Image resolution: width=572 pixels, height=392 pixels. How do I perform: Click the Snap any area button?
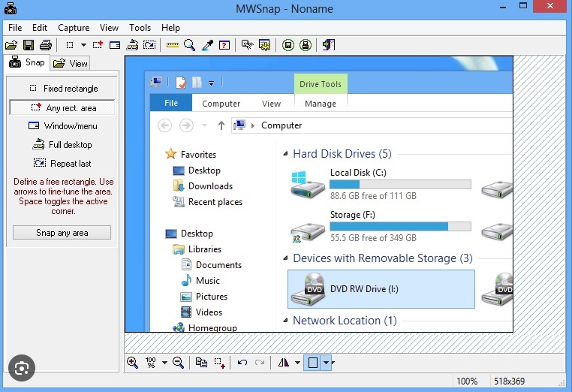[62, 233]
